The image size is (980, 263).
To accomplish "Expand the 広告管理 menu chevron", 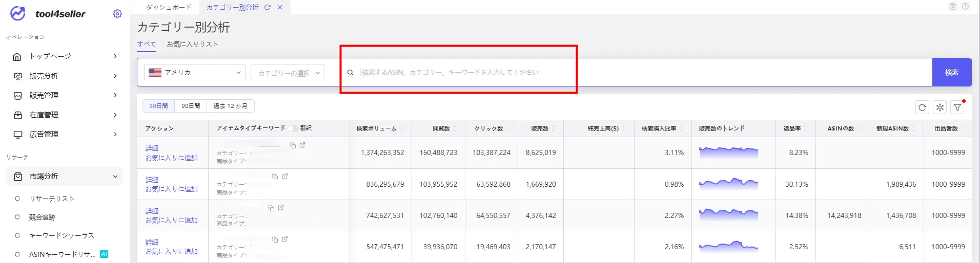I will (115, 134).
